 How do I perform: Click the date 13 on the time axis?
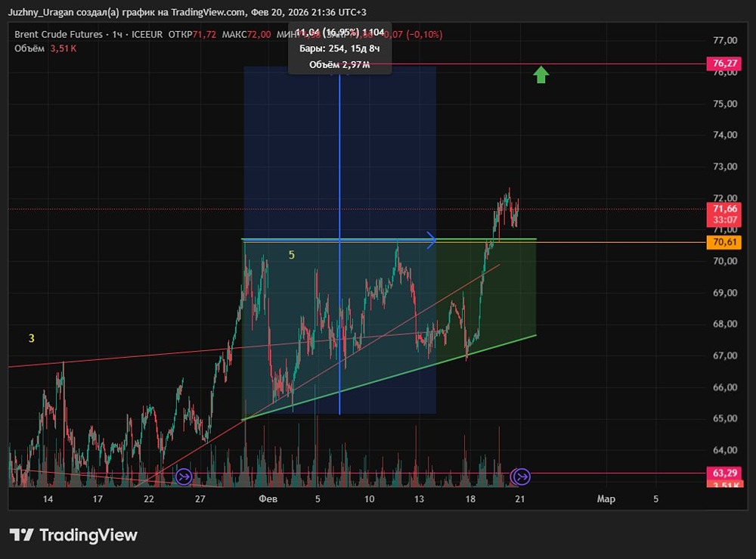[419, 498]
